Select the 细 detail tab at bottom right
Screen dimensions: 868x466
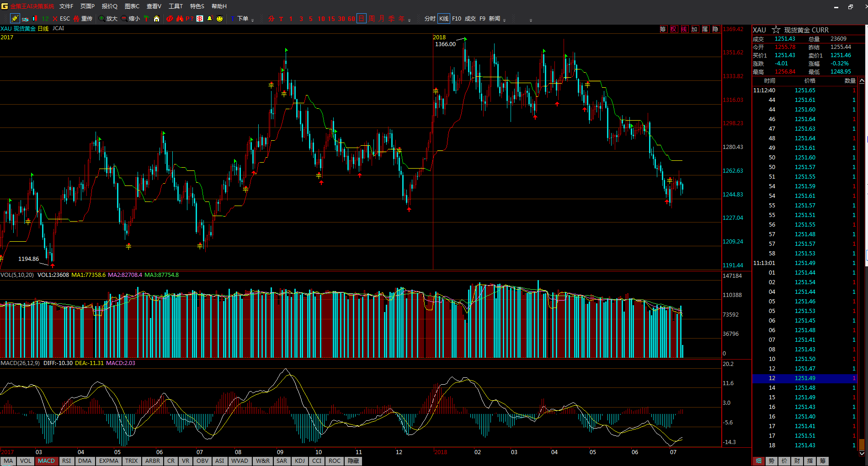759,461
